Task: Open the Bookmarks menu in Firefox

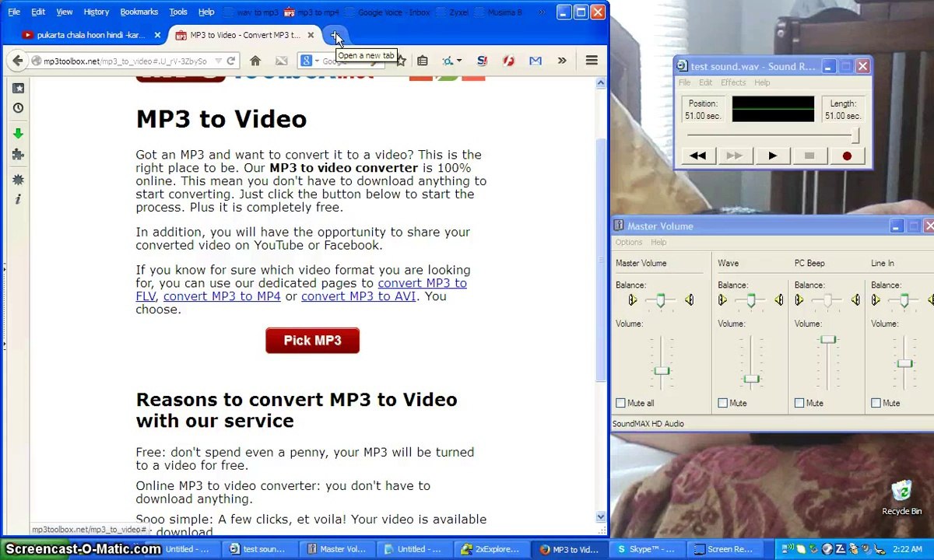Action: point(139,12)
